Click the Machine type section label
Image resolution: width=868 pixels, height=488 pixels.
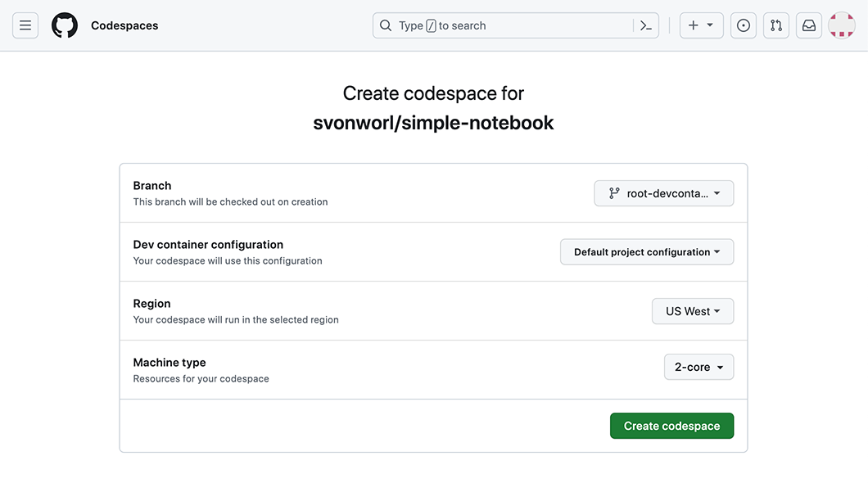click(170, 362)
